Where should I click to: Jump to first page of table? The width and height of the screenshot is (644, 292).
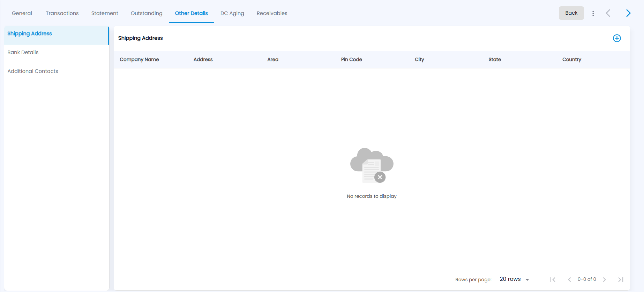[x=553, y=279]
